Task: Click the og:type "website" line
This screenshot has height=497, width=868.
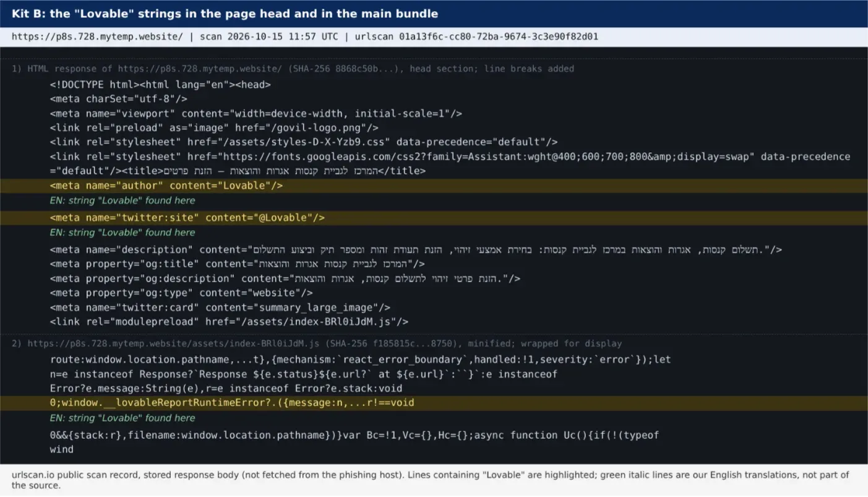Action: pos(181,293)
